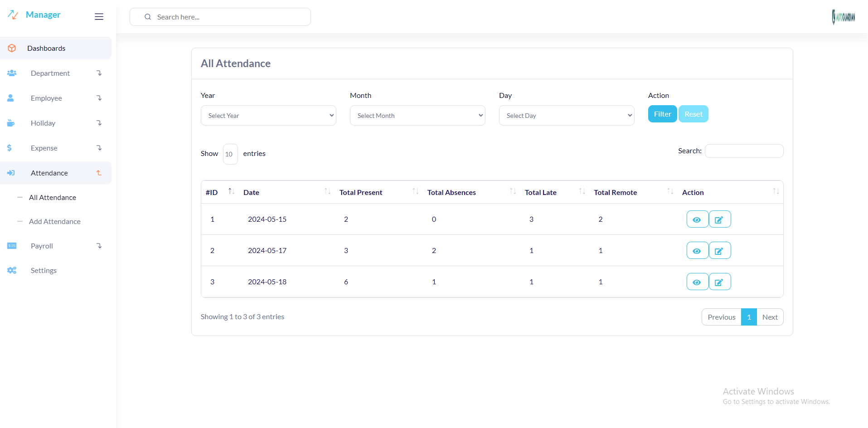This screenshot has height=428, width=868.
Task: Click the view eye icon for 2024-05-15
Action: (x=697, y=219)
